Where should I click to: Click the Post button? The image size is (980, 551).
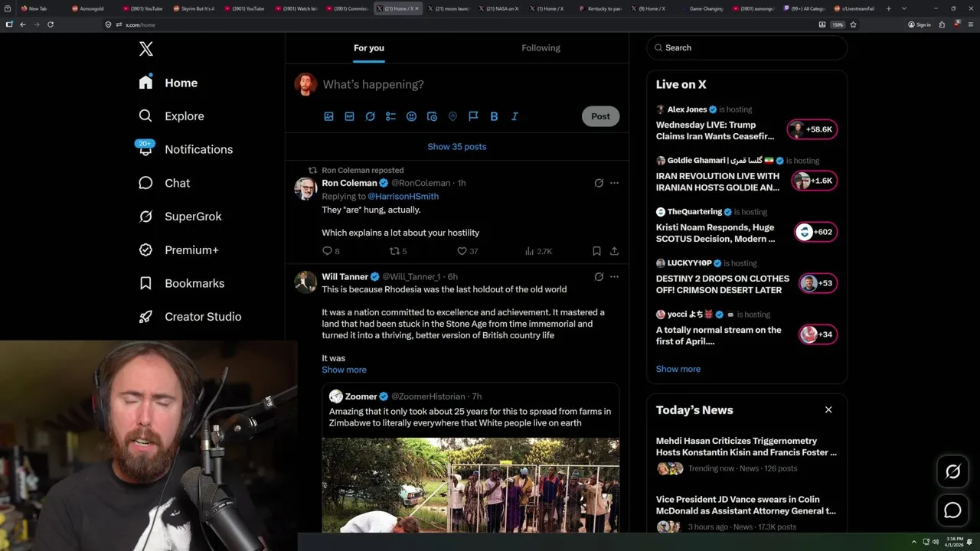tap(600, 116)
